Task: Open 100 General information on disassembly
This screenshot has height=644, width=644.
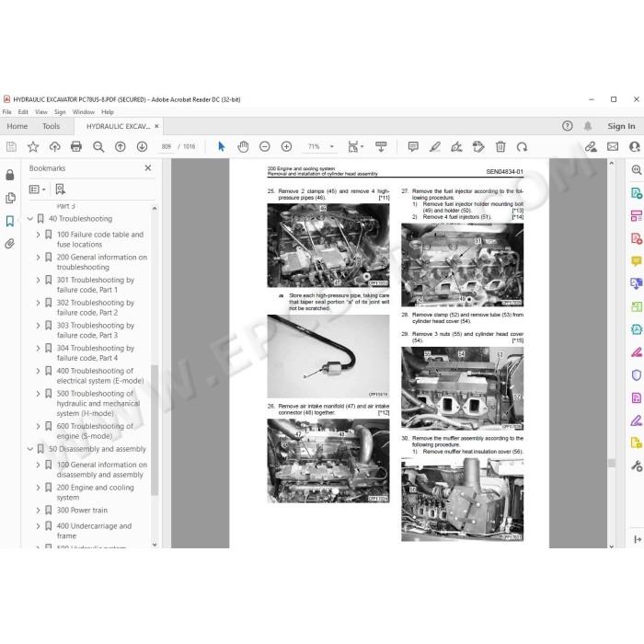Action: [x=102, y=469]
